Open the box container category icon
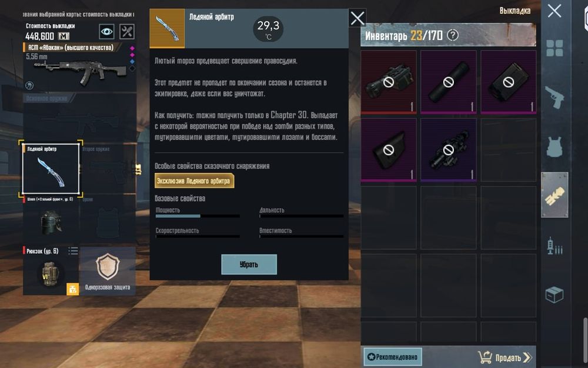Screen dimensions: 588x368 pos(554,295)
